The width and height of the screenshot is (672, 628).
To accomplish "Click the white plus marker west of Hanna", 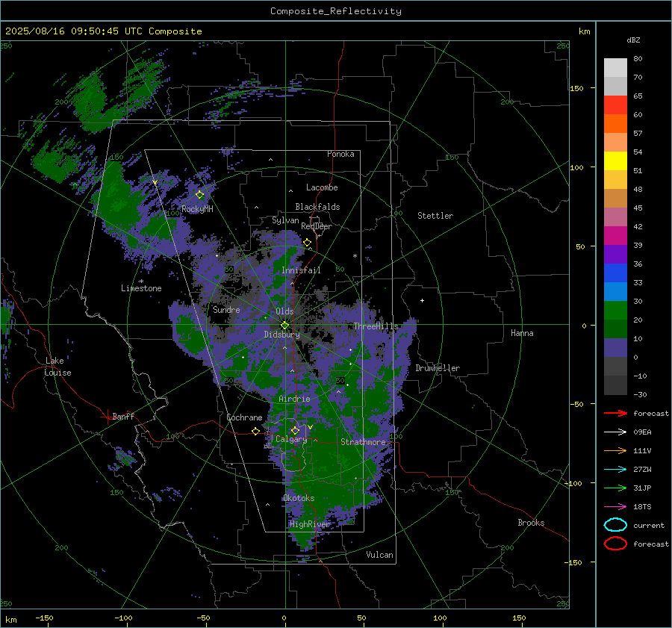I will 422,300.
